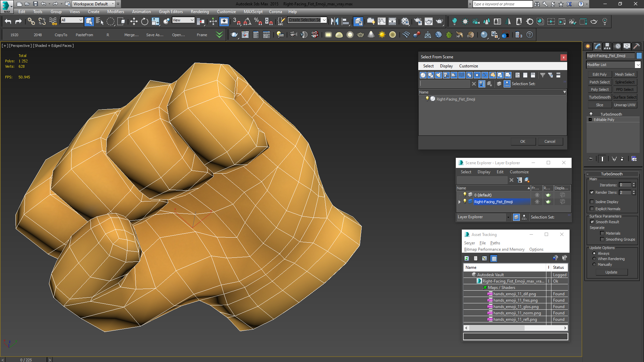The height and width of the screenshot is (362, 644).
Task: Open Select by Name tool
Action: pos(100,21)
